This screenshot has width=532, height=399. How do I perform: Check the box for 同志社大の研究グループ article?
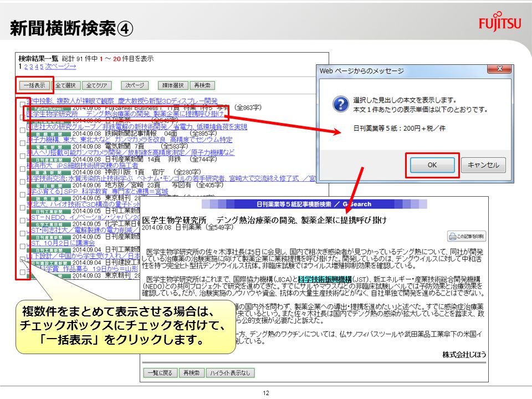pos(22,130)
